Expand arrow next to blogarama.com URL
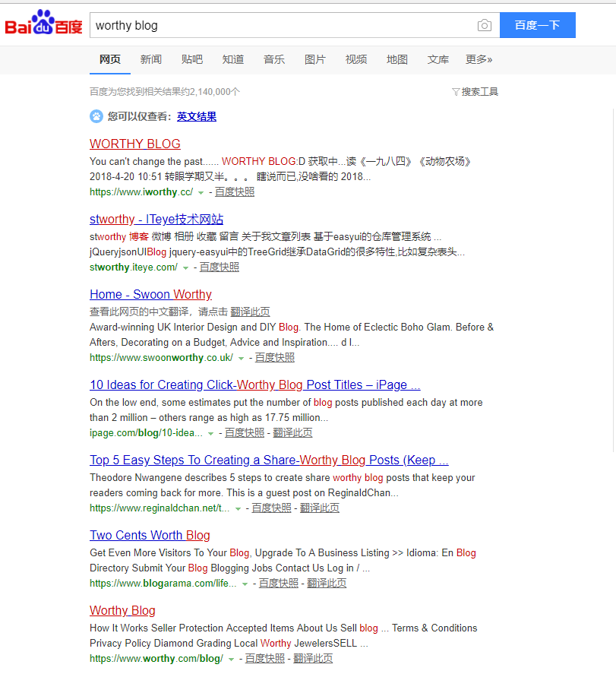The image size is (616, 674). (245, 584)
